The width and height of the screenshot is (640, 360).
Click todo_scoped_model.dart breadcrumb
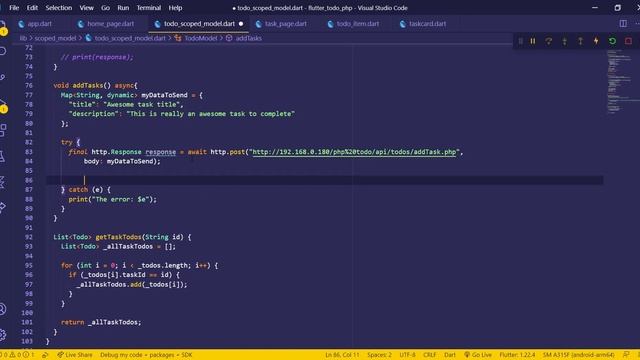pos(130,38)
